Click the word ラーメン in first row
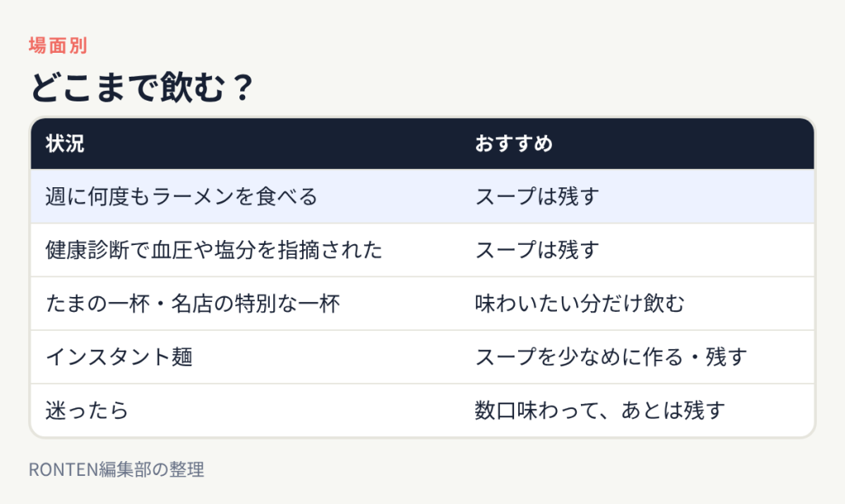Screen dimensions: 845x504 pos(193,196)
